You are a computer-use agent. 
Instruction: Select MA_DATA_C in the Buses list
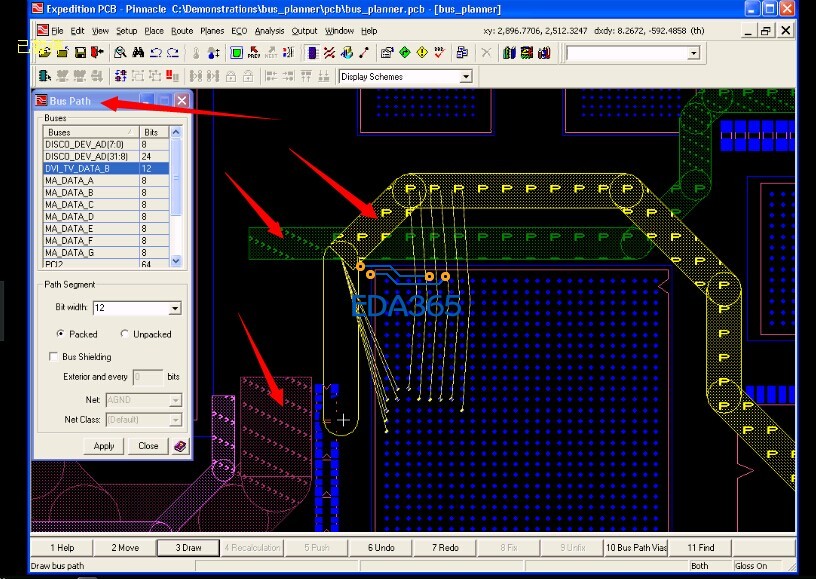[x=70, y=205]
